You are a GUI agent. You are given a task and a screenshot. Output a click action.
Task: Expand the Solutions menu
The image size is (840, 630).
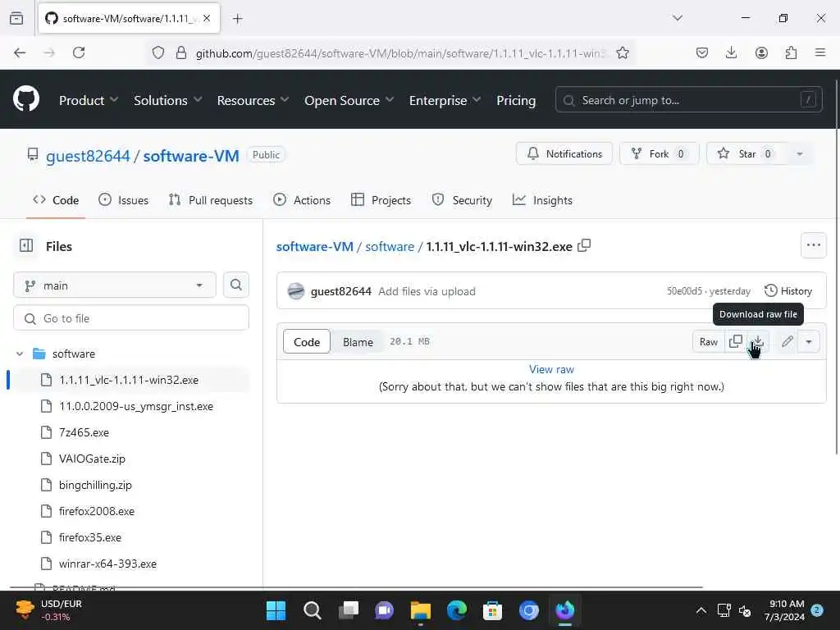point(167,100)
